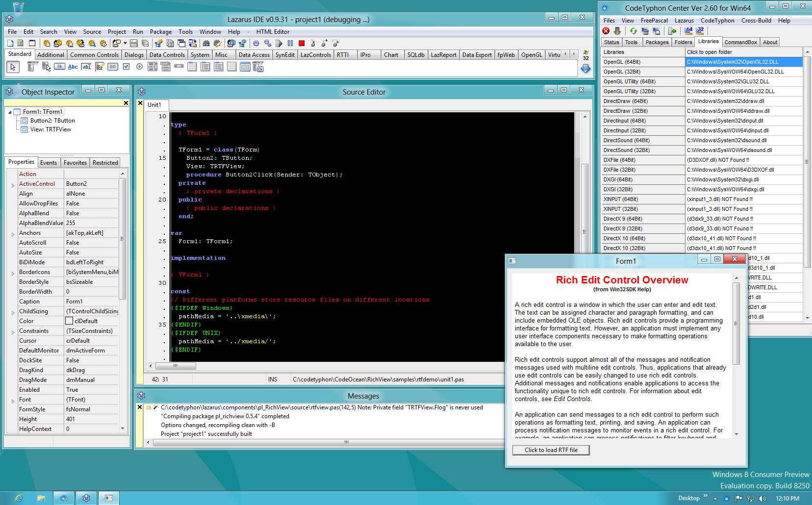Image resolution: width=812 pixels, height=505 pixels.
Task: Close the Object Inspector component filter bar X
Action: 126,103
